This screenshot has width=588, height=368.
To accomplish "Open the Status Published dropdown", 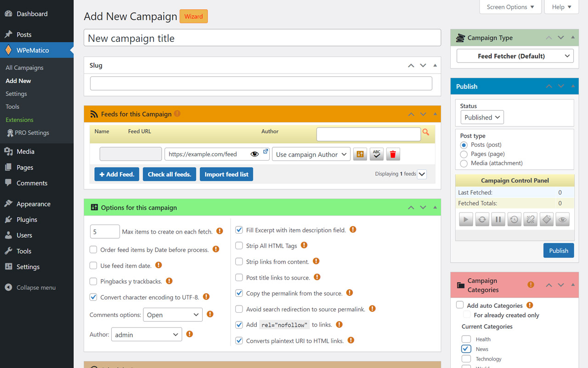I will pos(482,117).
